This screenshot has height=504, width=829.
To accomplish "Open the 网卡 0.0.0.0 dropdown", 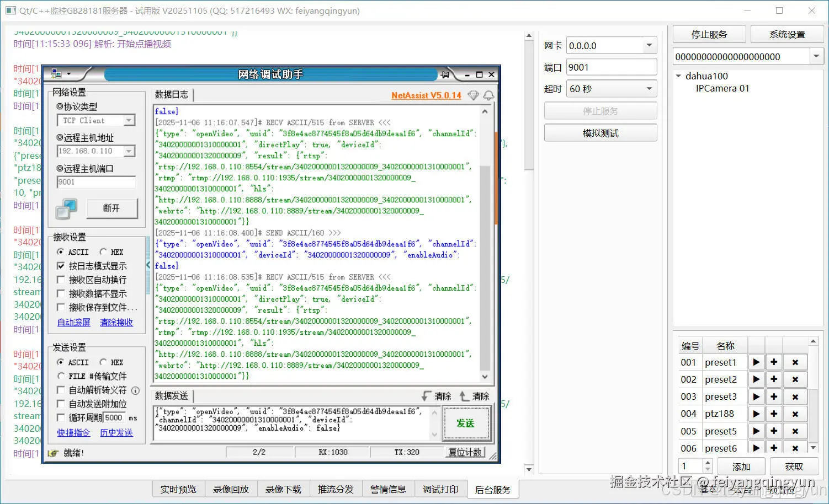I will pos(649,46).
